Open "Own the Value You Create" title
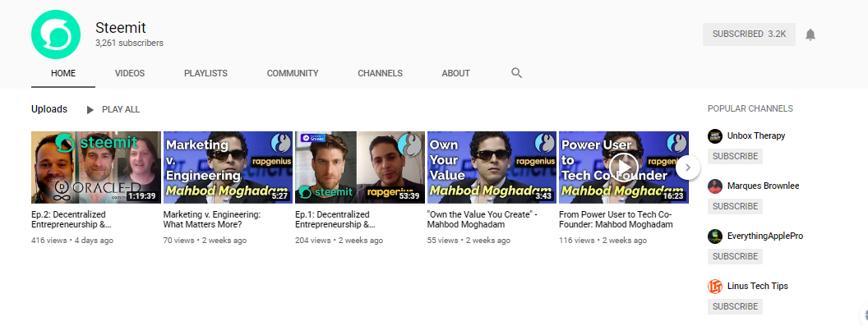This screenshot has height=326, width=868. click(482, 219)
